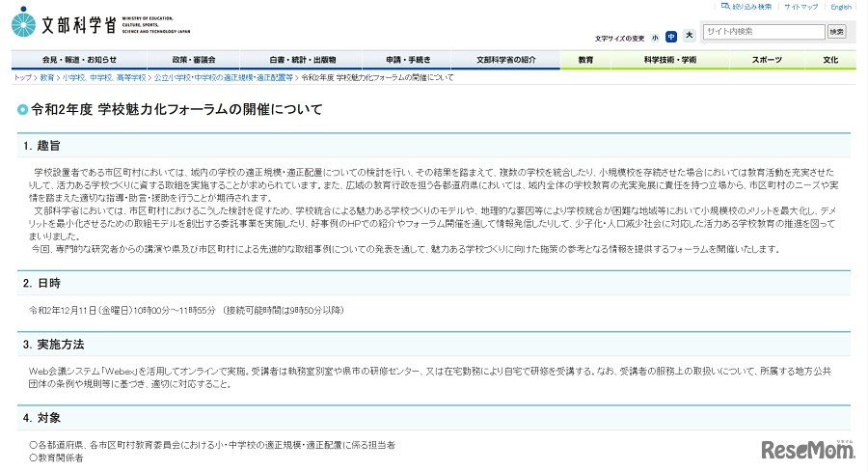
Task: Open 小学校、中学校、高等学校 breadcrumb link
Action: coord(104,77)
